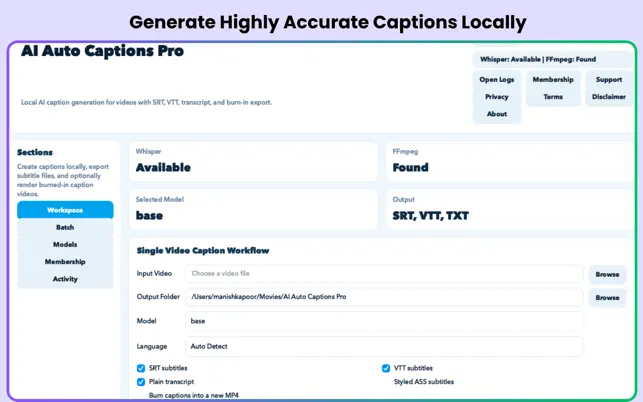Click the Output Folder path field

(x=384, y=297)
